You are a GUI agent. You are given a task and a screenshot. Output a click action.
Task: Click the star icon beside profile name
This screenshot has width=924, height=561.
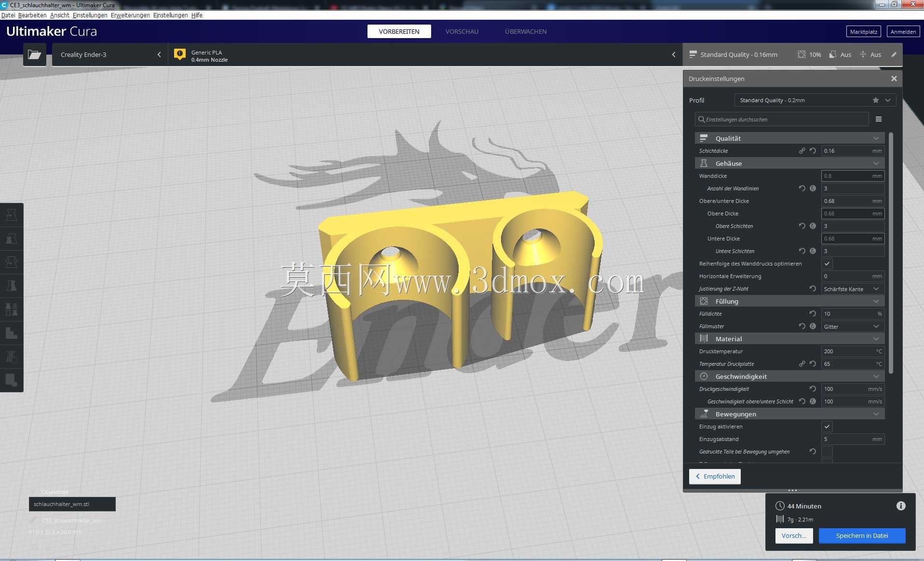876,100
